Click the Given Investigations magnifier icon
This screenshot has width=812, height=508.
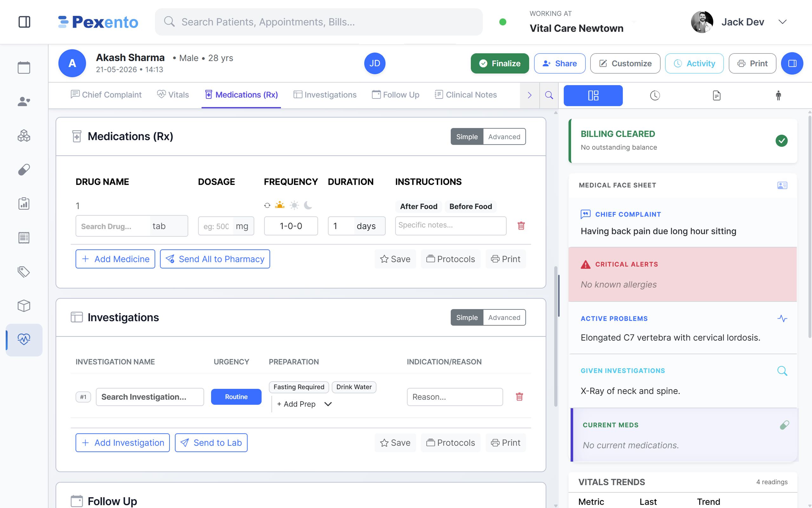(782, 370)
